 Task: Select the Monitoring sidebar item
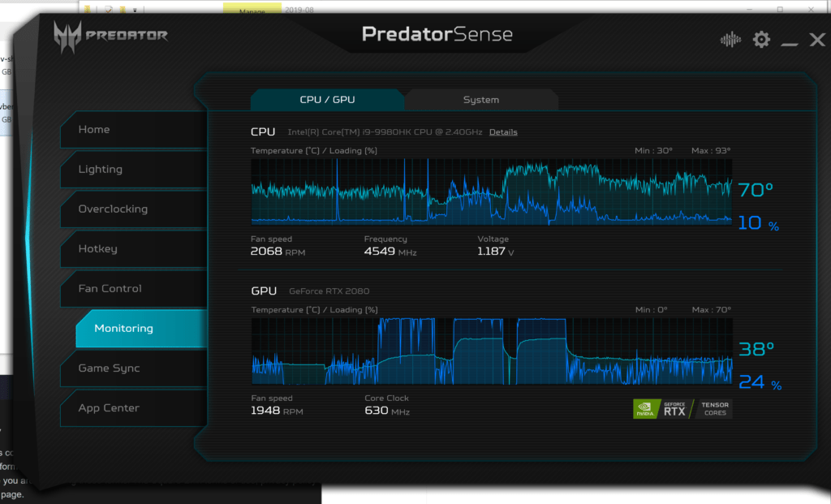(x=138, y=329)
